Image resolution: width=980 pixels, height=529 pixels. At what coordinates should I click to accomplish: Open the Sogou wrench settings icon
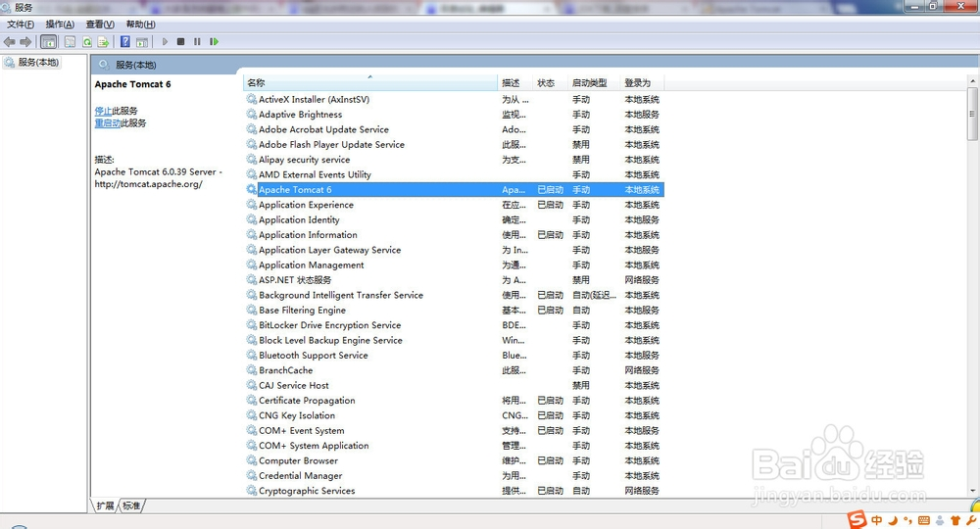click(x=971, y=520)
